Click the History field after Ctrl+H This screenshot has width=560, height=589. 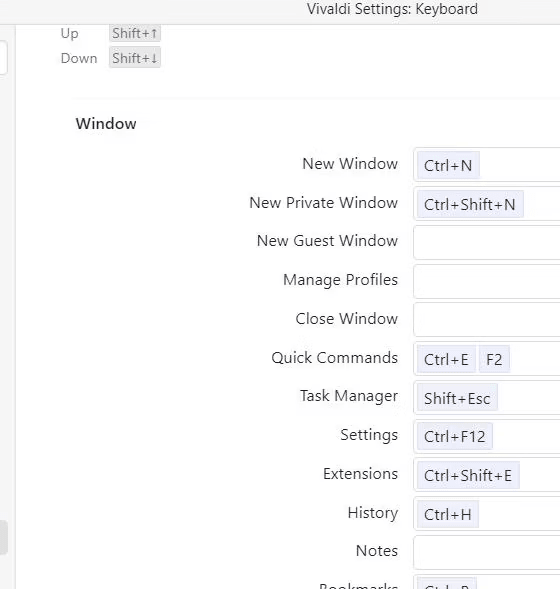point(519,514)
